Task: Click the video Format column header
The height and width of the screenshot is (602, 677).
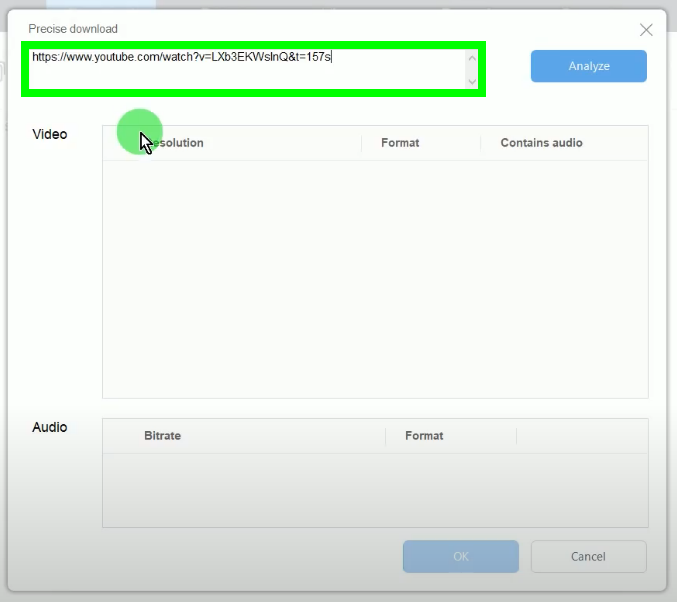Action: click(400, 143)
